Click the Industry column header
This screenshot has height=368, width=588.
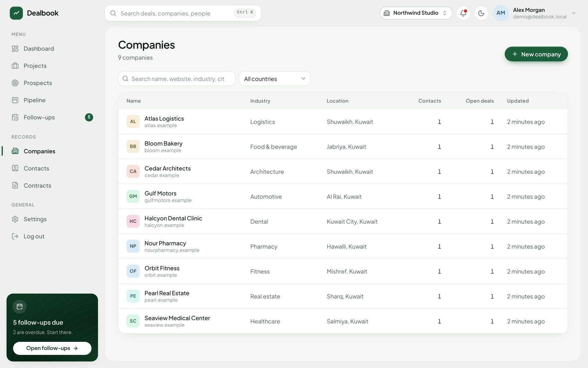pyautogui.click(x=260, y=101)
